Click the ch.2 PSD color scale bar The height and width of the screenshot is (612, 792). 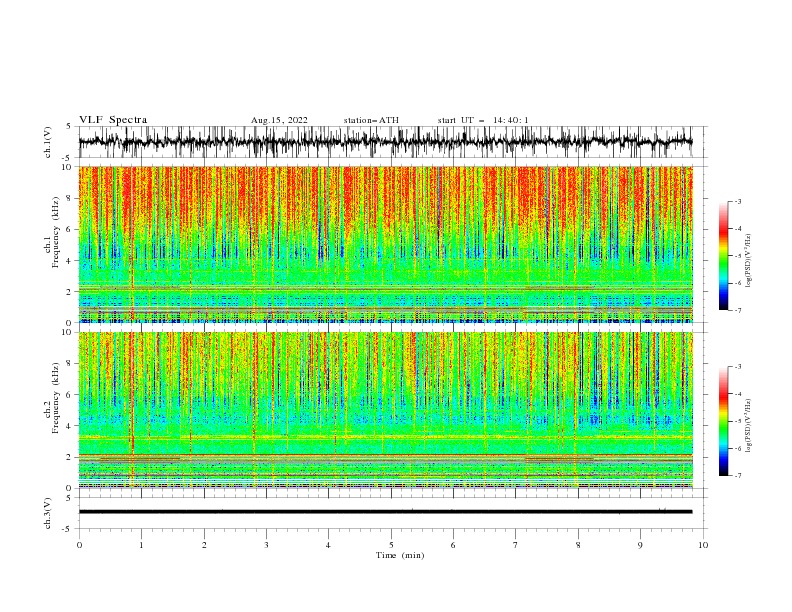(x=723, y=421)
